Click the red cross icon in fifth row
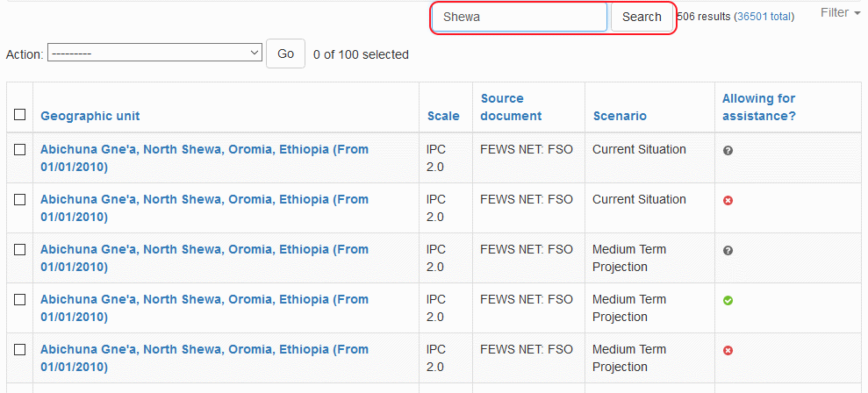 point(728,351)
